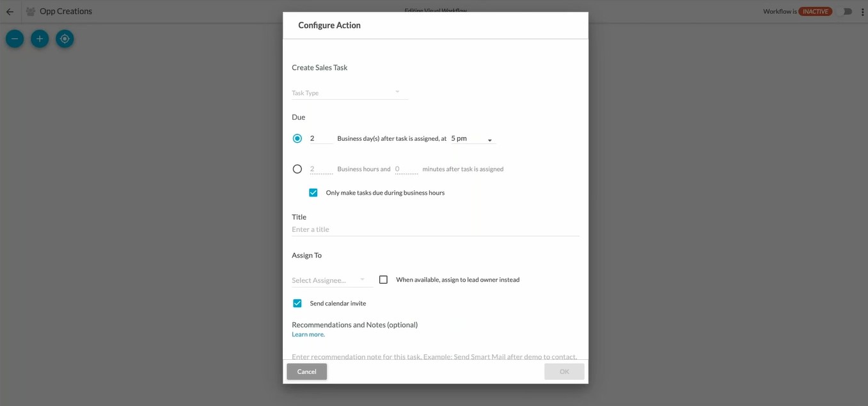Open the three-dot more options menu

click(x=862, y=12)
